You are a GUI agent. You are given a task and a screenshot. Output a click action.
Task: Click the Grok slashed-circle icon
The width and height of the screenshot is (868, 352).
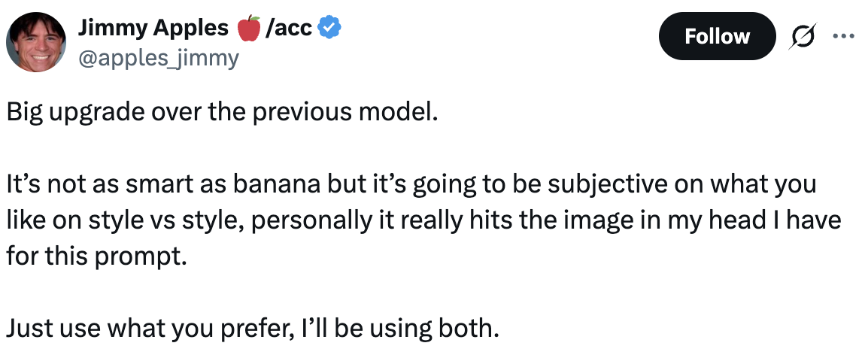point(803,36)
